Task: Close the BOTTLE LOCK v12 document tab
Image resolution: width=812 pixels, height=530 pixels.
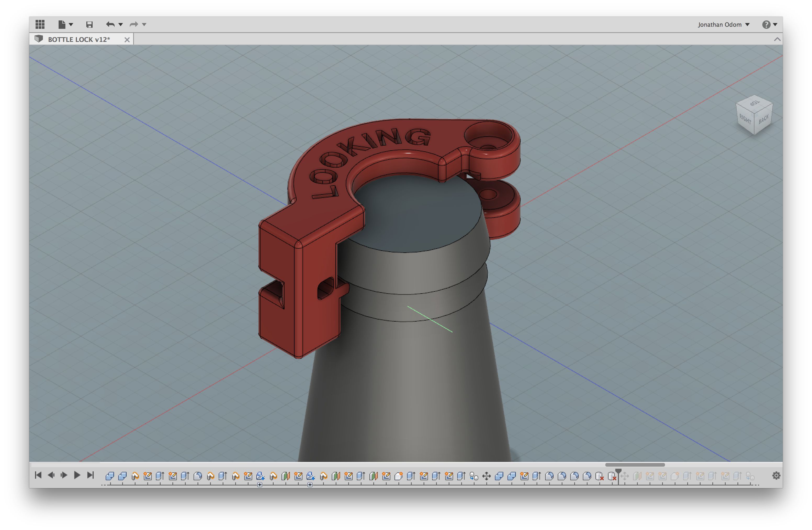Action: click(127, 40)
